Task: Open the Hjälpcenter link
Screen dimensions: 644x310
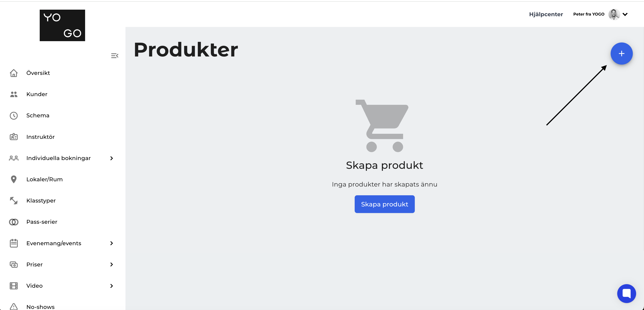Action: click(x=546, y=14)
